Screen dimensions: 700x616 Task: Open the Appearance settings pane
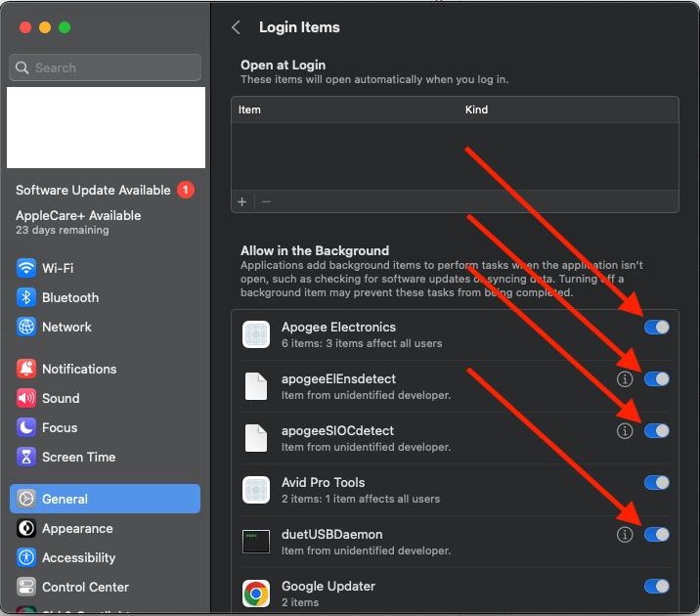point(76,528)
